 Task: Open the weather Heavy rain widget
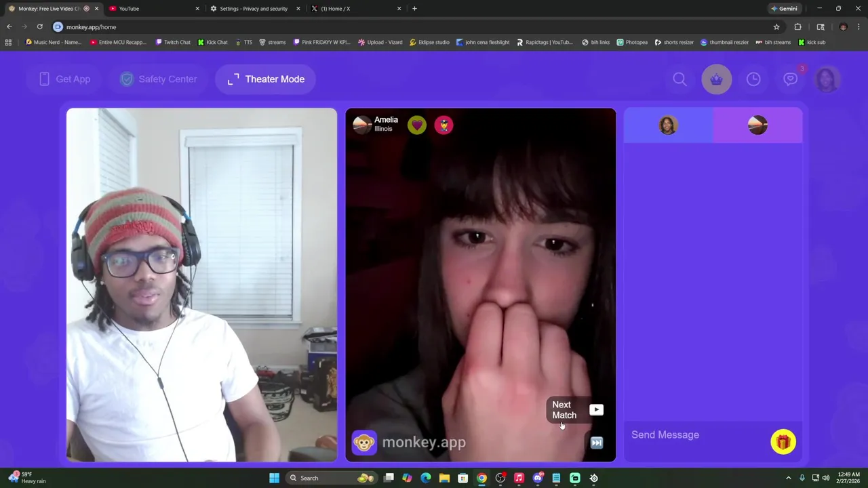(27, 478)
